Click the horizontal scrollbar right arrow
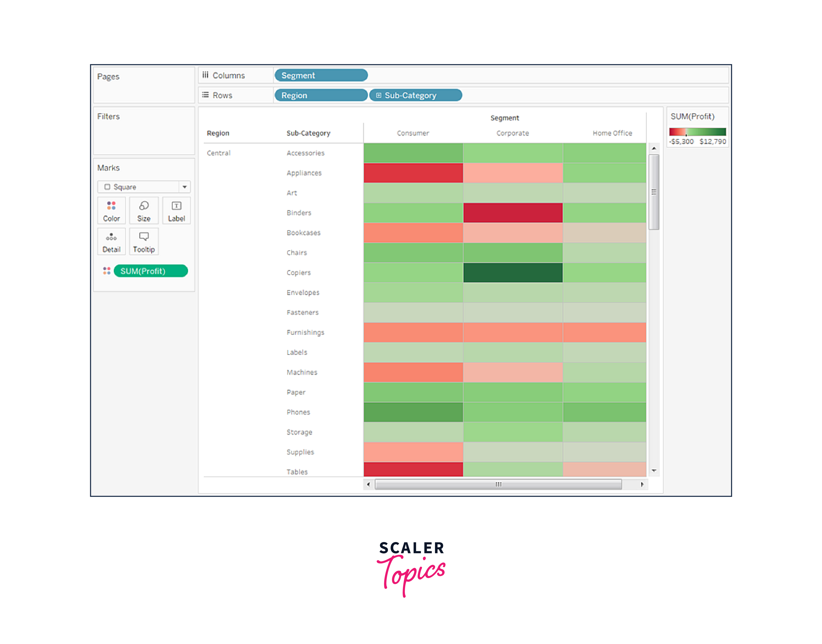The height and width of the screenshot is (644, 822). tap(642, 484)
